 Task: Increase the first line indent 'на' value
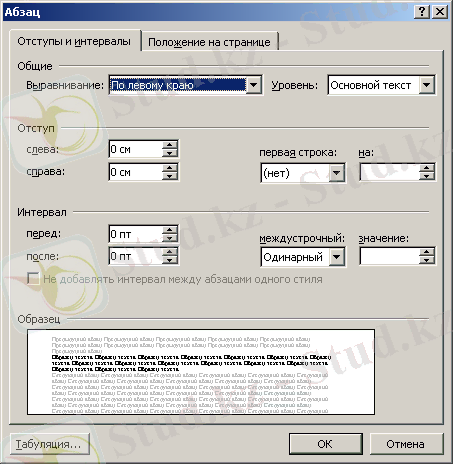[427, 168]
